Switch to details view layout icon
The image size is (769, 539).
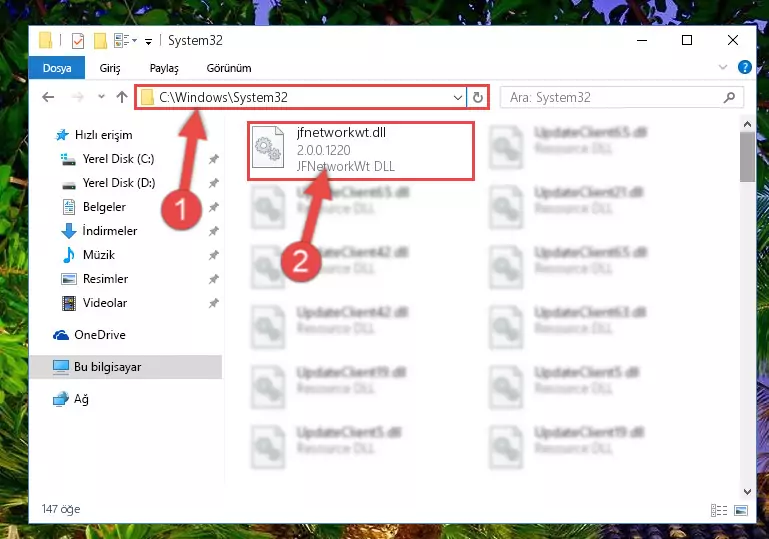(719, 511)
